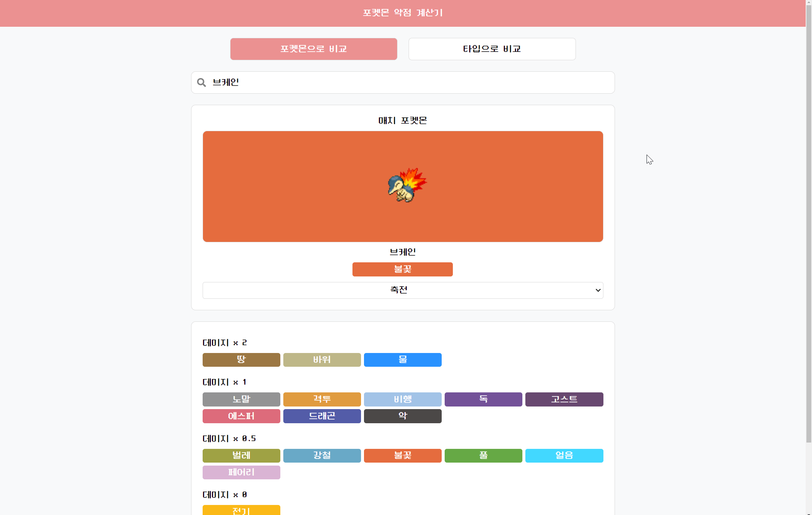The height and width of the screenshot is (515, 812).
Task: Click the 드래곤 type badge
Action: [322, 416]
